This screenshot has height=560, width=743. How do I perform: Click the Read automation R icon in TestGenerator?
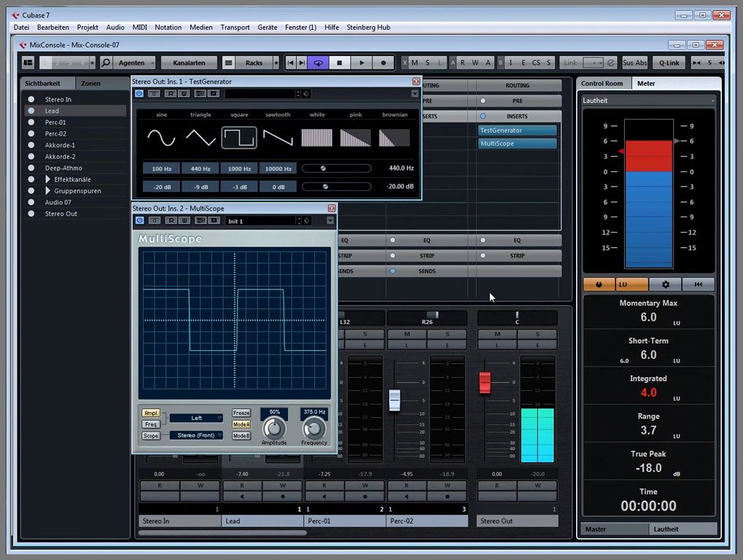(x=171, y=94)
